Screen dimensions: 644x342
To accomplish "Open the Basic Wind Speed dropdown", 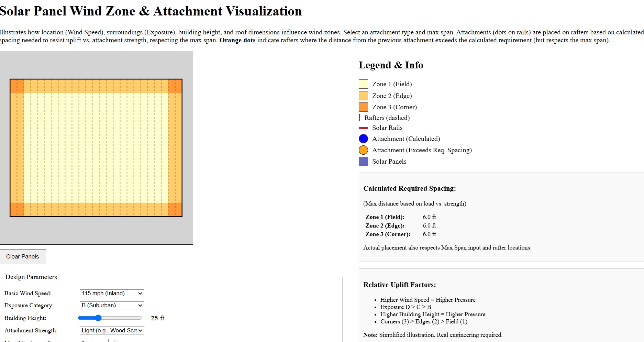I will 112,293.
